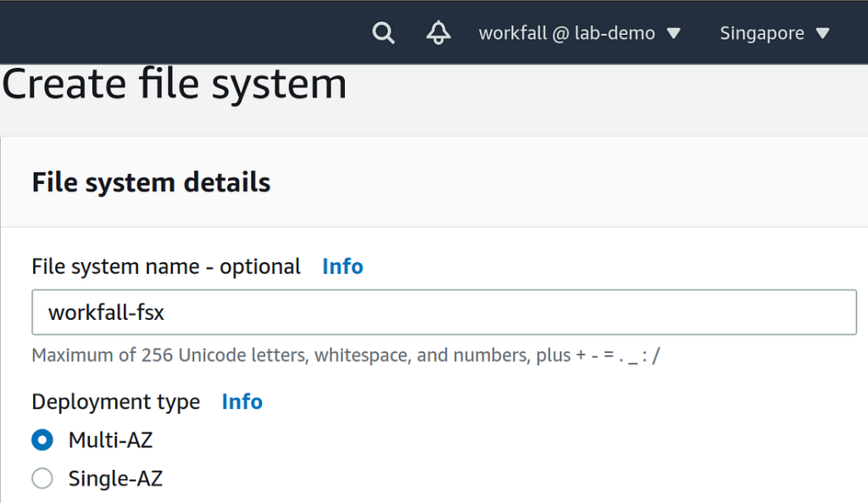
Task: Click the File system details section header
Action: point(151,182)
